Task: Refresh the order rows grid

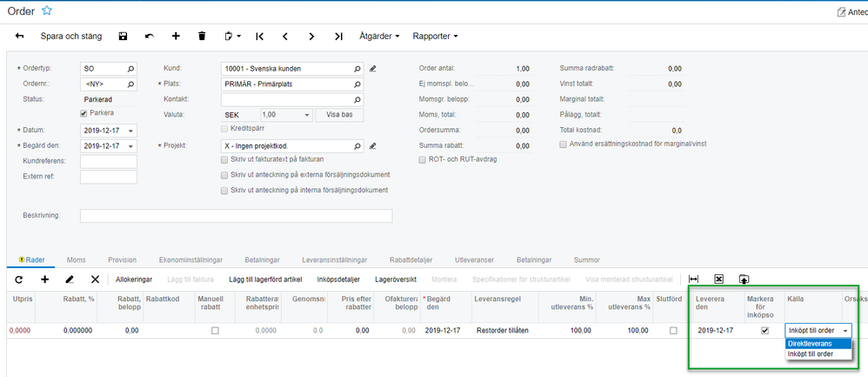Action: pos(19,279)
